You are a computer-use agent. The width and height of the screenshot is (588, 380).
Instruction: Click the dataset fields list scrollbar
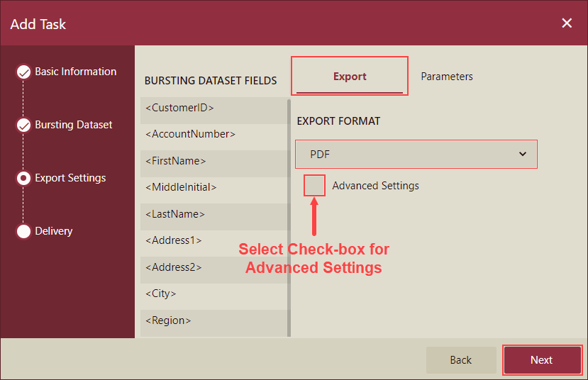(x=289, y=218)
